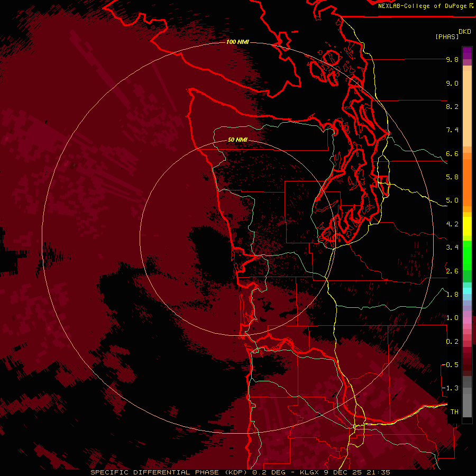The width and height of the screenshot is (476, 476).
Task: Pick the orange segment of the color bar
Action: click(467, 182)
